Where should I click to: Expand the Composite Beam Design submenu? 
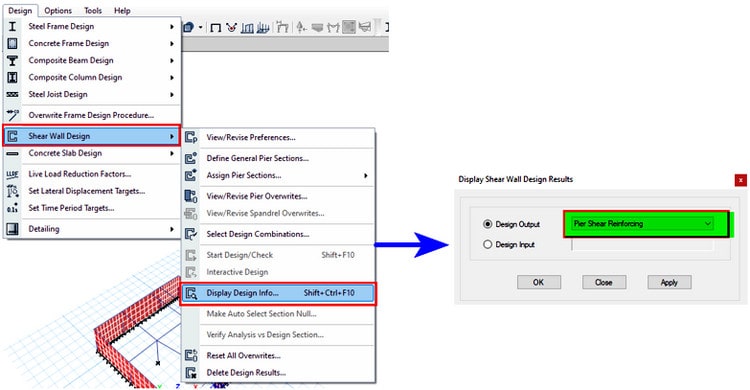172,61
